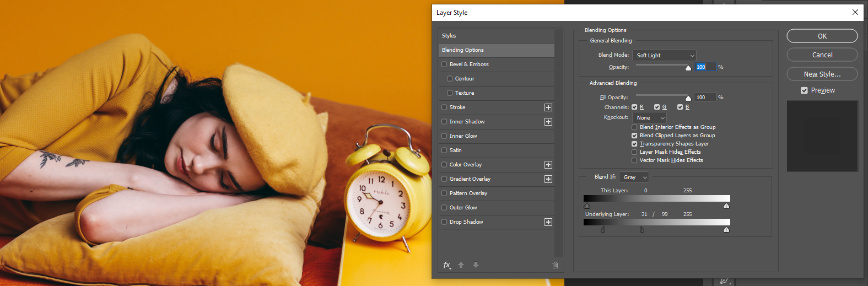Screen dimensions: 868x286
Task: Toggle the Preview checkbox
Action: pos(804,90)
